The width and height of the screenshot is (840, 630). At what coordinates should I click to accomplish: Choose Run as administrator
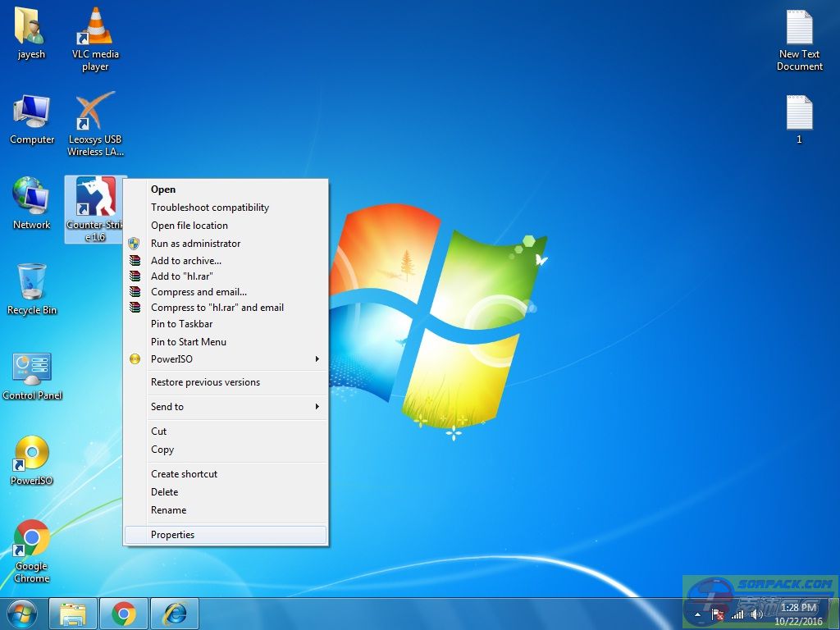(195, 244)
